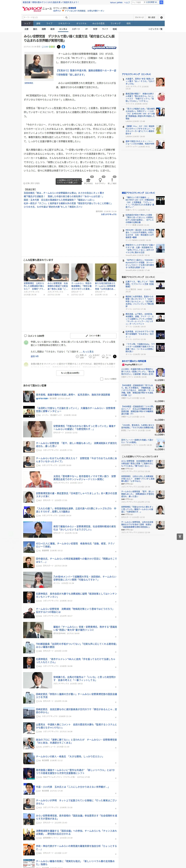Open settings via the gear icon

[x=161, y=18]
